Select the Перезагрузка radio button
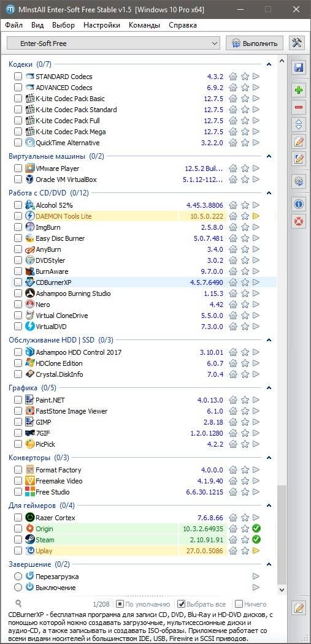Image resolution: width=311 pixels, height=644 pixels. (18, 576)
